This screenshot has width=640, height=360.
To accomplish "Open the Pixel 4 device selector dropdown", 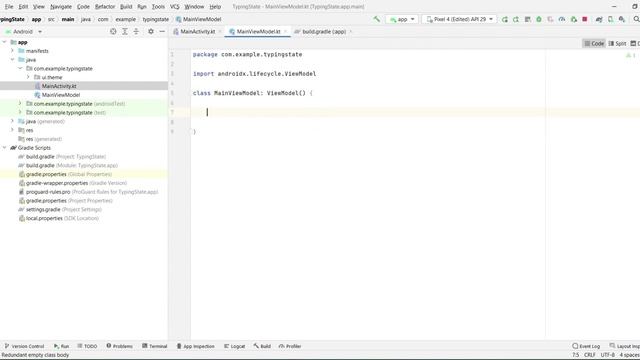I will [459, 19].
